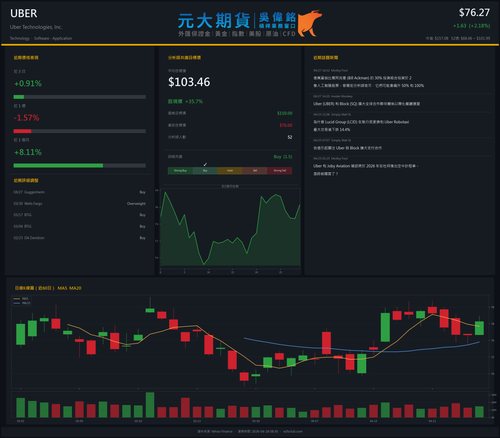Select the 03/17 BTIG rating row
The image size is (500, 438).
tap(79, 215)
